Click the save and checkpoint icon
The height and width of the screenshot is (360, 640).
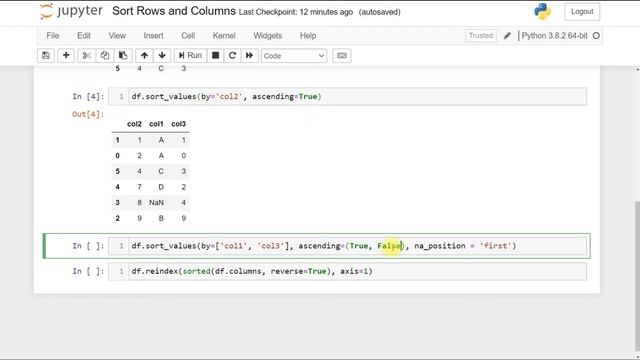[46, 56]
